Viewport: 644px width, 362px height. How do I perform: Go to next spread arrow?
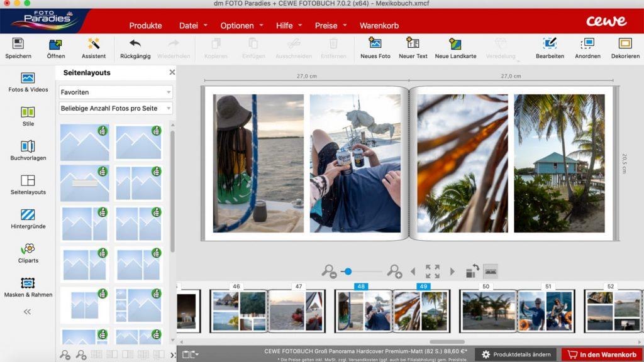(452, 271)
